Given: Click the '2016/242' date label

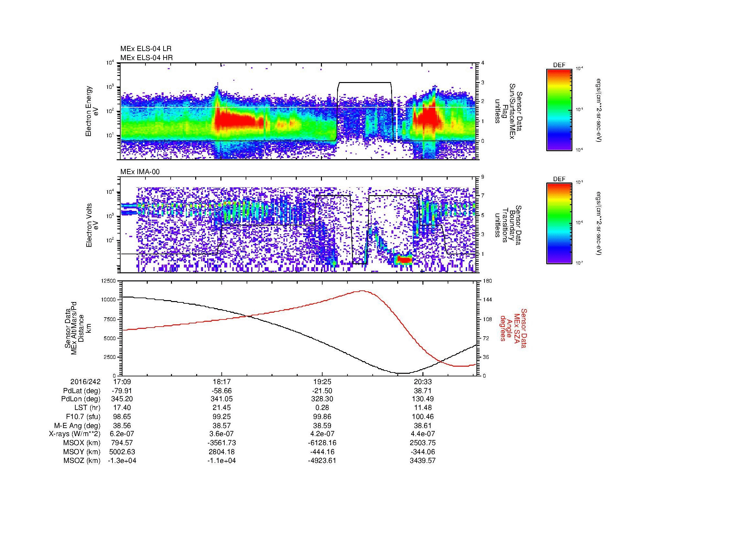Looking at the screenshot, I should click(85, 382).
